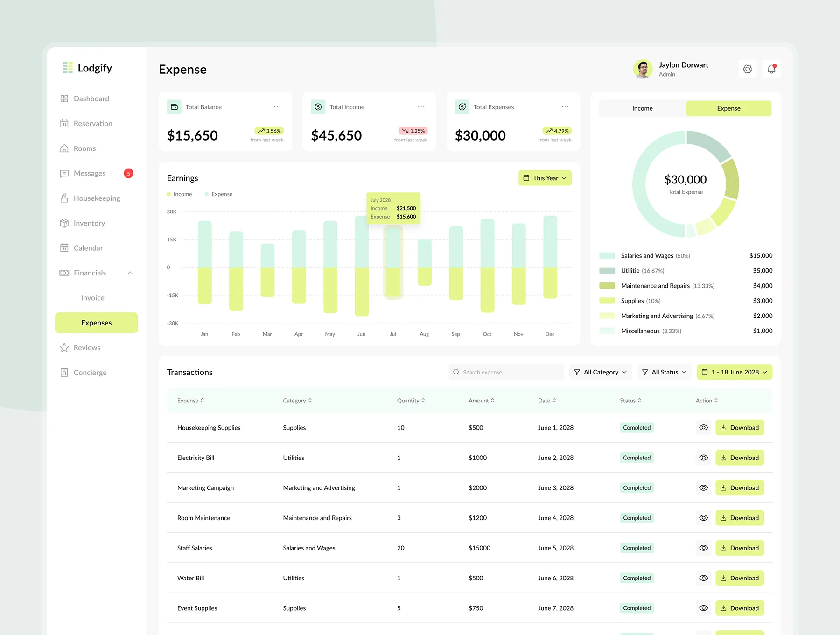
Task: Click in the Search expense field
Action: pyautogui.click(x=506, y=372)
